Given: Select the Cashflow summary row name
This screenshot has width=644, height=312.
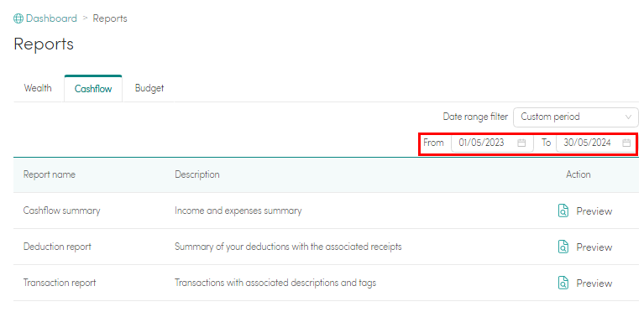Looking at the screenshot, I should [x=61, y=211].
